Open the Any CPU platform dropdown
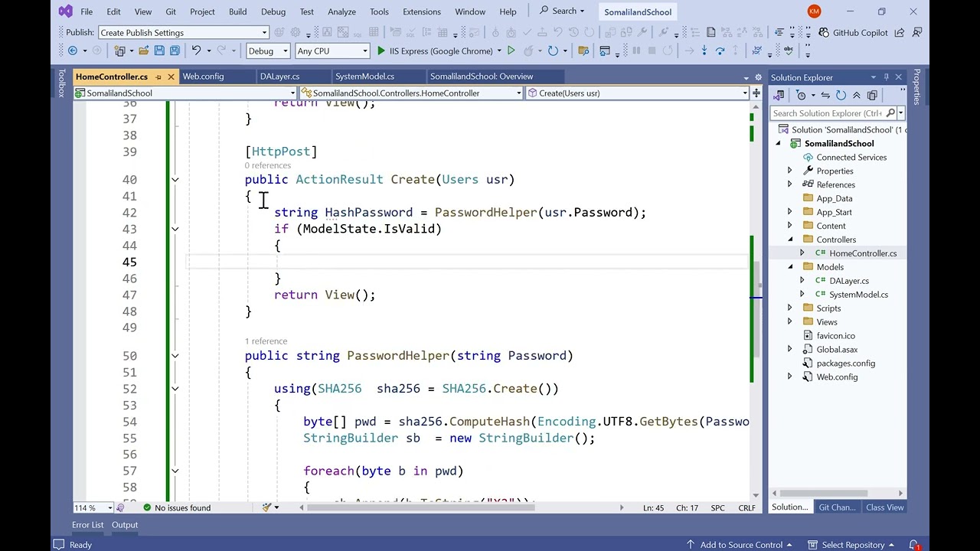 point(364,51)
